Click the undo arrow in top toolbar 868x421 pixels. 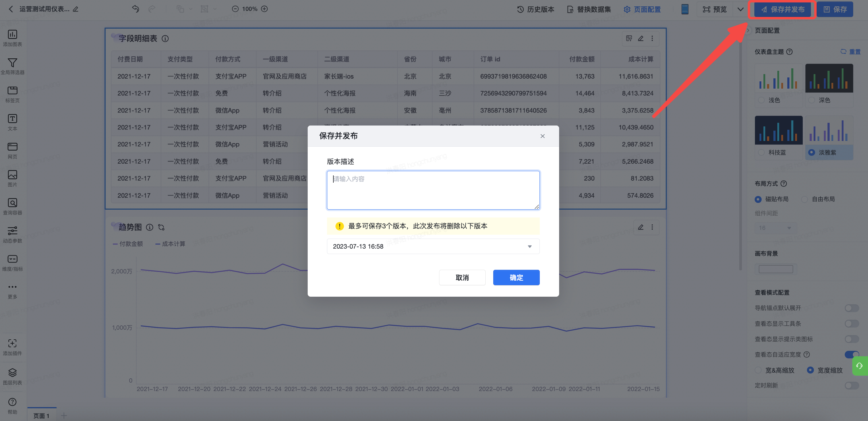(x=135, y=9)
